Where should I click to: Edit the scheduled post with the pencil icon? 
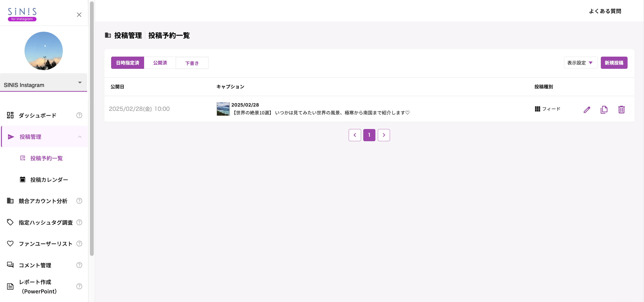[587, 109]
